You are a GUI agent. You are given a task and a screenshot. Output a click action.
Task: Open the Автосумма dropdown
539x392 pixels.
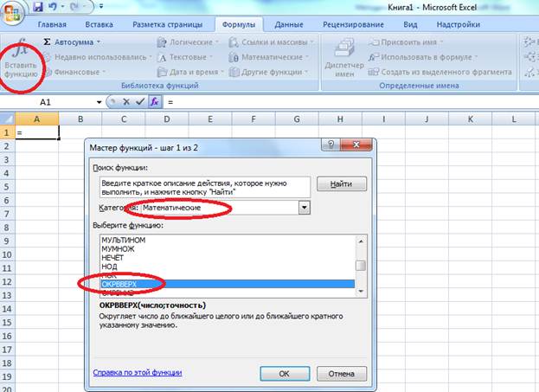tap(72, 42)
